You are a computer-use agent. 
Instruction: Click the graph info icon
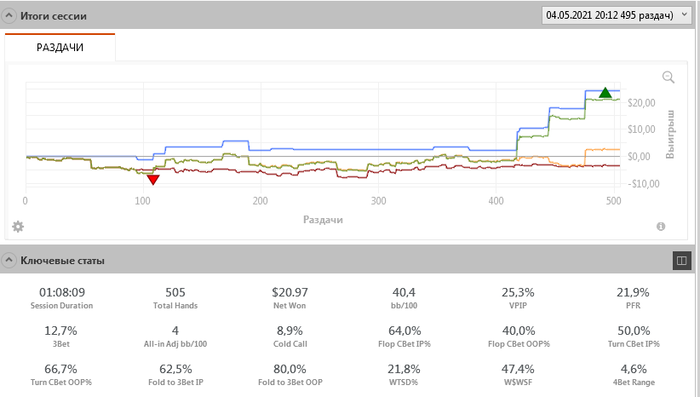point(661,226)
